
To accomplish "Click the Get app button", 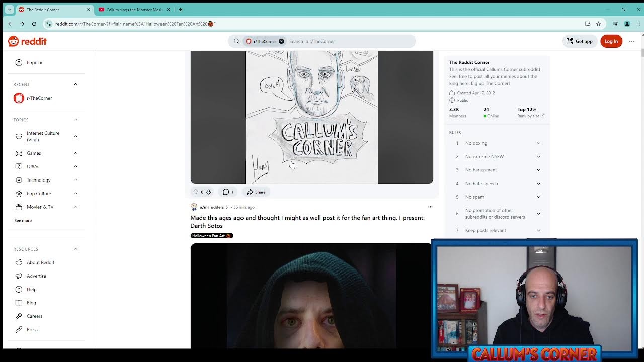I will (580, 41).
